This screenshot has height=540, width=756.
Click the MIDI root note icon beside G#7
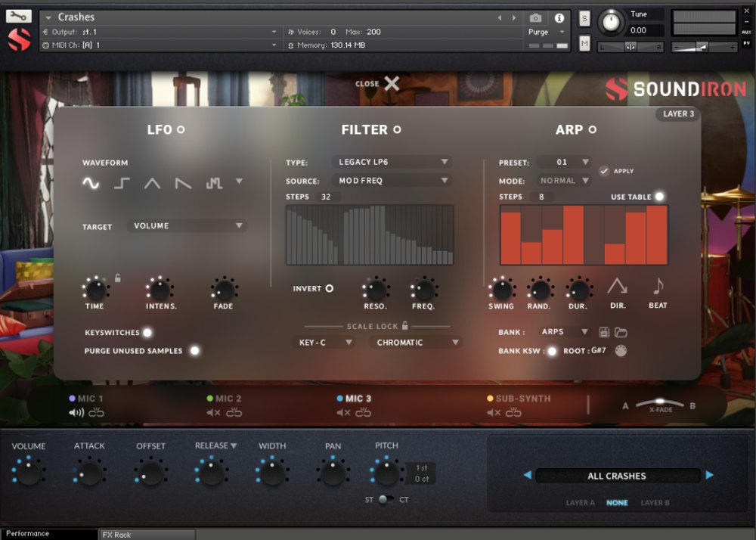tap(621, 351)
